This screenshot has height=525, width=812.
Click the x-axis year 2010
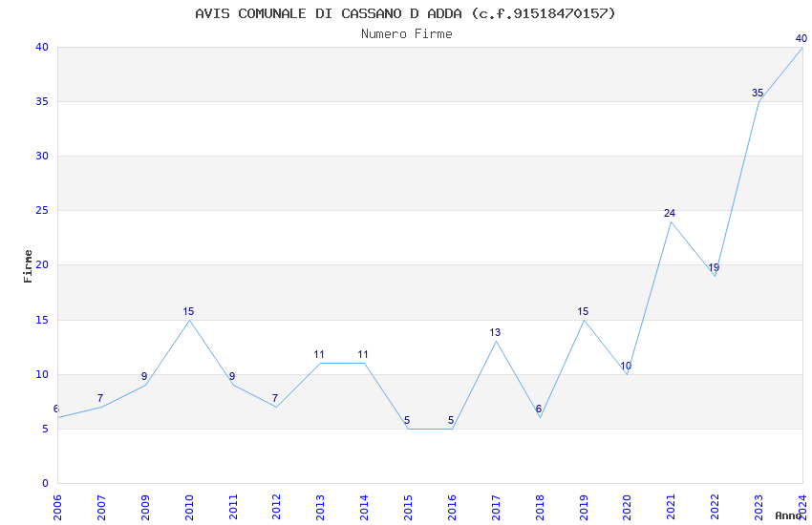coord(189,507)
